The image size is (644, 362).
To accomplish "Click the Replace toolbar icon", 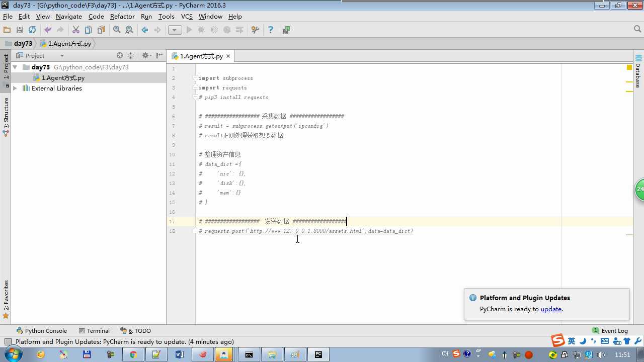I will click(129, 30).
